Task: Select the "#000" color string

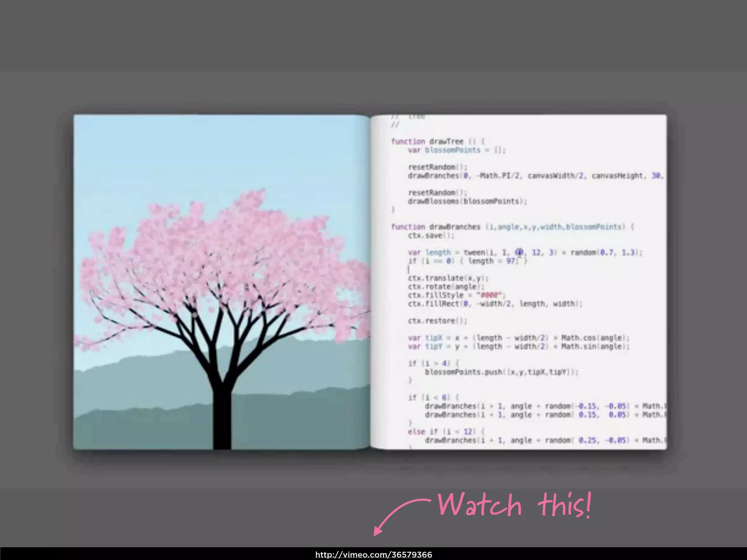Action: (x=489, y=295)
